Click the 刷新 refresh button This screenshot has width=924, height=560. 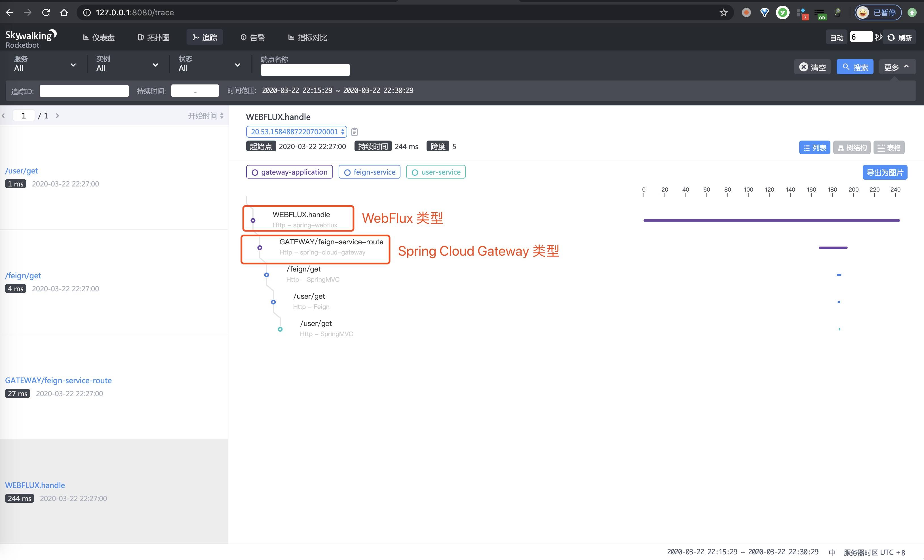click(x=899, y=37)
